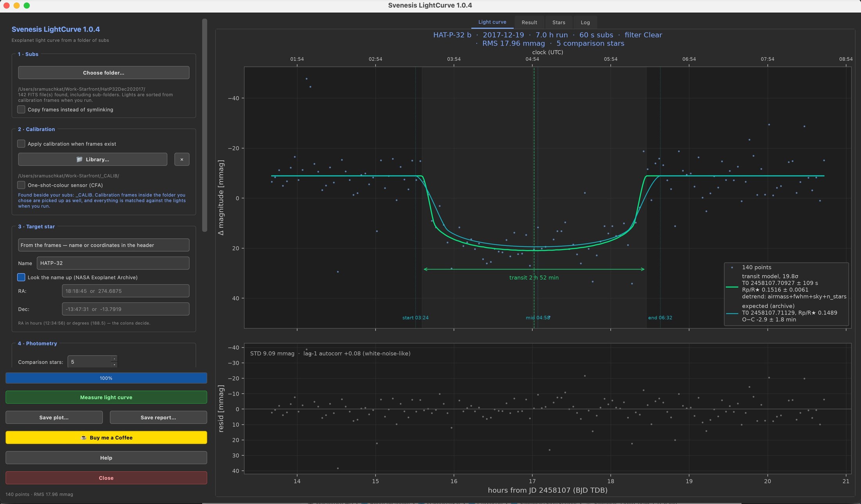Viewport: 861px width, 504px height.
Task: Click the 'HAT-P-32 b' plot title text
Action: click(x=452, y=35)
